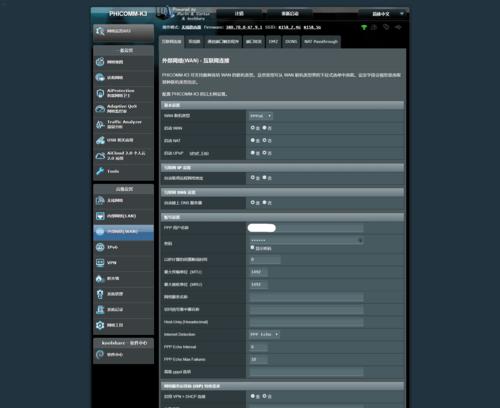Click the password input field
The height and width of the screenshot is (408, 500).
point(306,240)
